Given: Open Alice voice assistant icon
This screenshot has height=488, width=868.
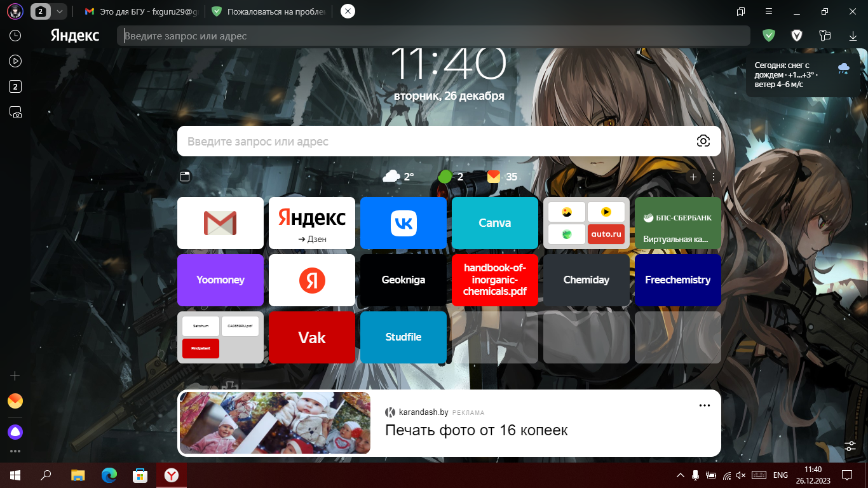Looking at the screenshot, I should pos(15,432).
